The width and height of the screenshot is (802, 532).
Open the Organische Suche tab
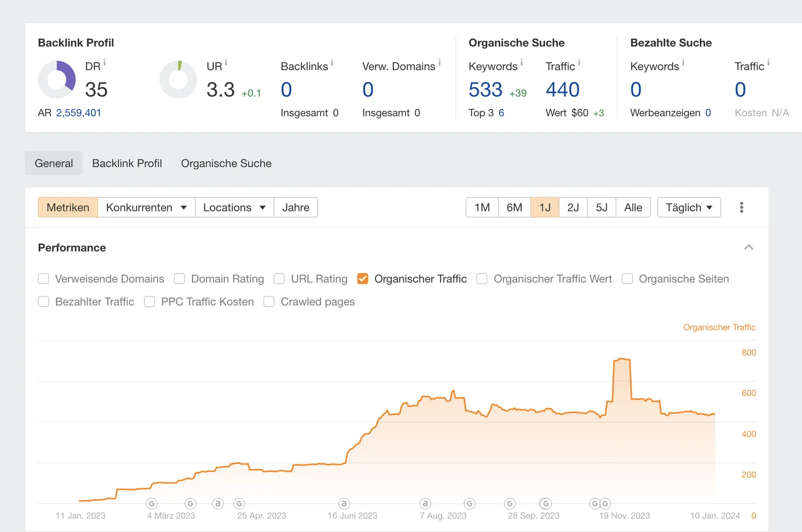pyautogui.click(x=226, y=163)
